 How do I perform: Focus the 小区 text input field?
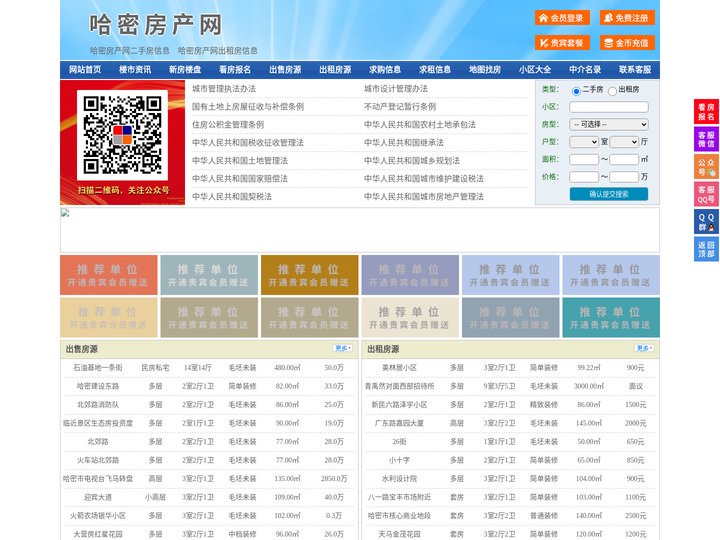(608, 107)
